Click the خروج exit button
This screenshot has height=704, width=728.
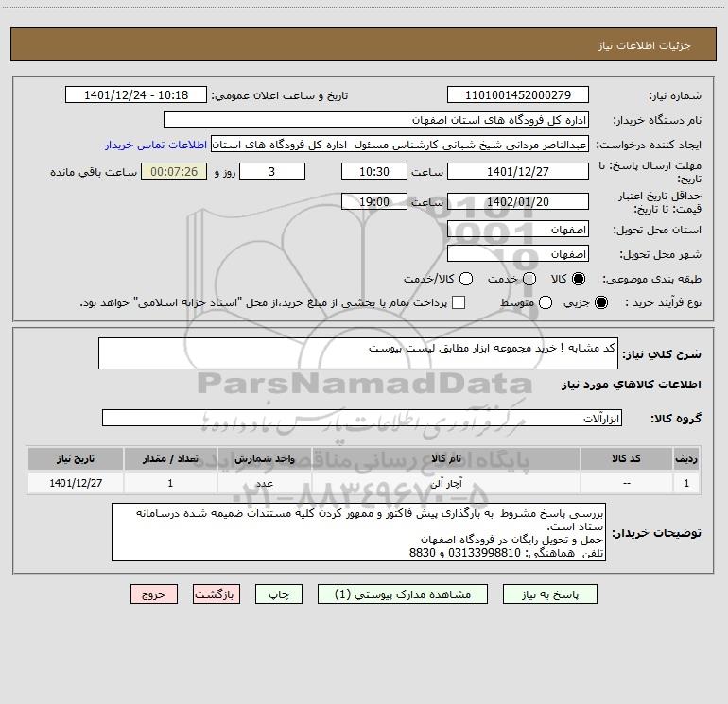point(154,594)
